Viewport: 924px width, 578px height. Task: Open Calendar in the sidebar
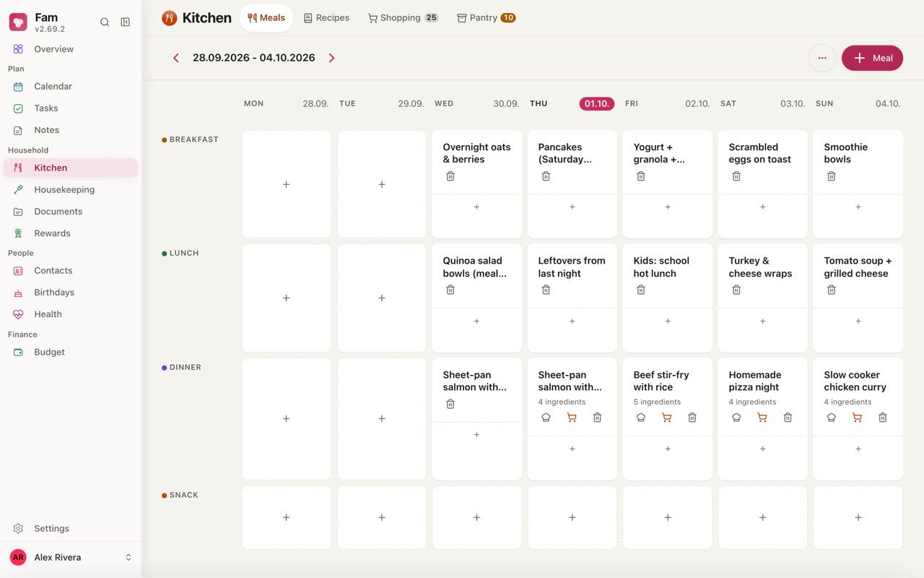point(71,86)
